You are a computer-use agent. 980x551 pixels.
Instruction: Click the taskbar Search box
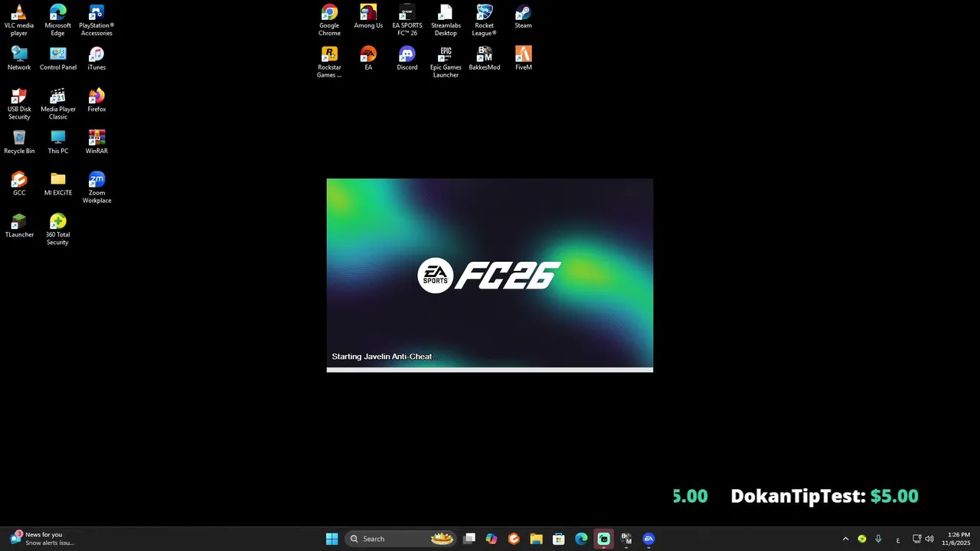[x=401, y=539]
